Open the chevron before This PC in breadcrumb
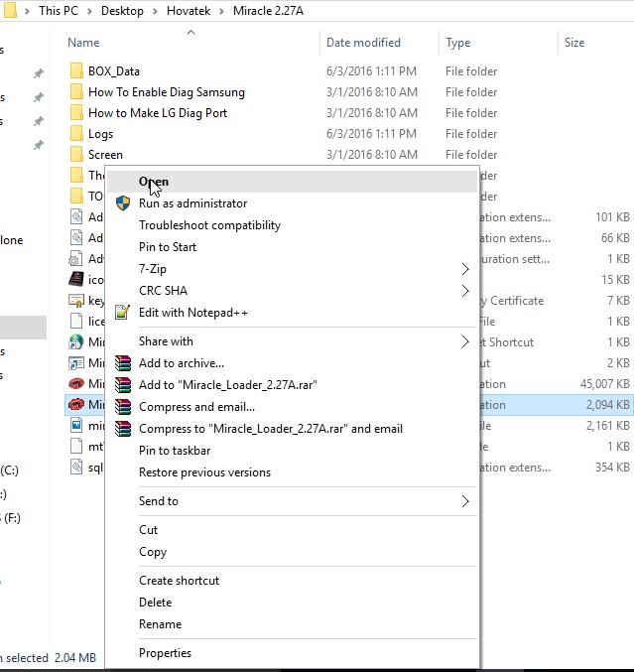The height and width of the screenshot is (672, 634). (x=28, y=11)
